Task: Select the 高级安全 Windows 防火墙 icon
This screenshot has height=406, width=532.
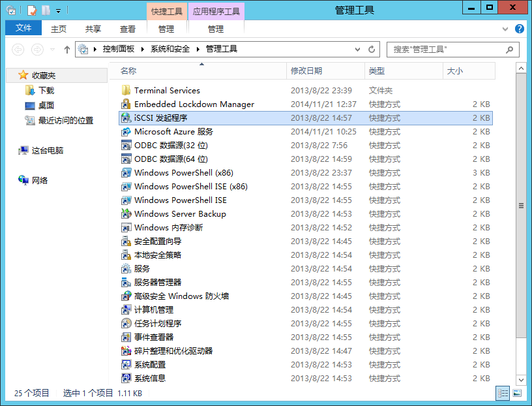Action: click(x=126, y=296)
